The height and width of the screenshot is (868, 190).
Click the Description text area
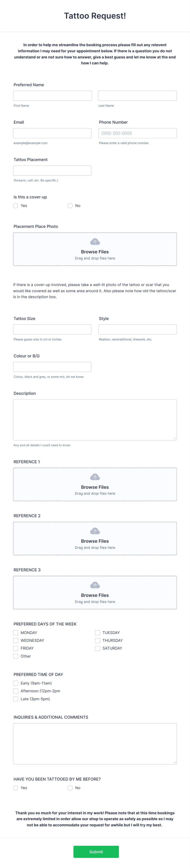[x=95, y=420]
